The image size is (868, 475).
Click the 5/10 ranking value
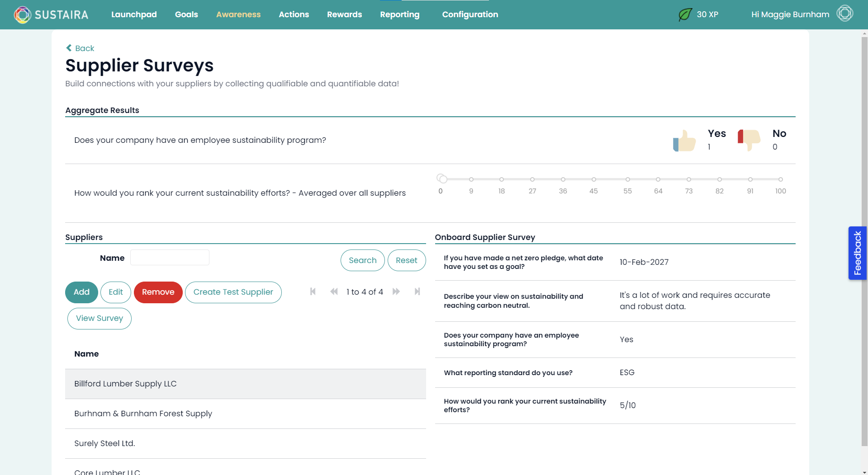click(628, 405)
